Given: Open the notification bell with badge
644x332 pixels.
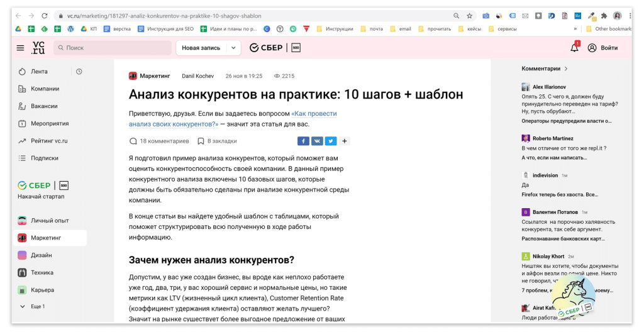Looking at the screenshot, I should (x=575, y=47).
